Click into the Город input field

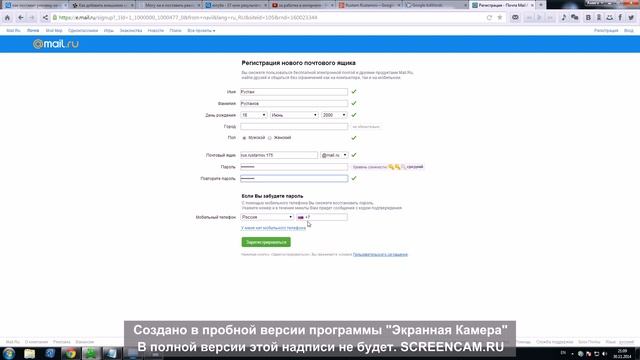pos(294,127)
